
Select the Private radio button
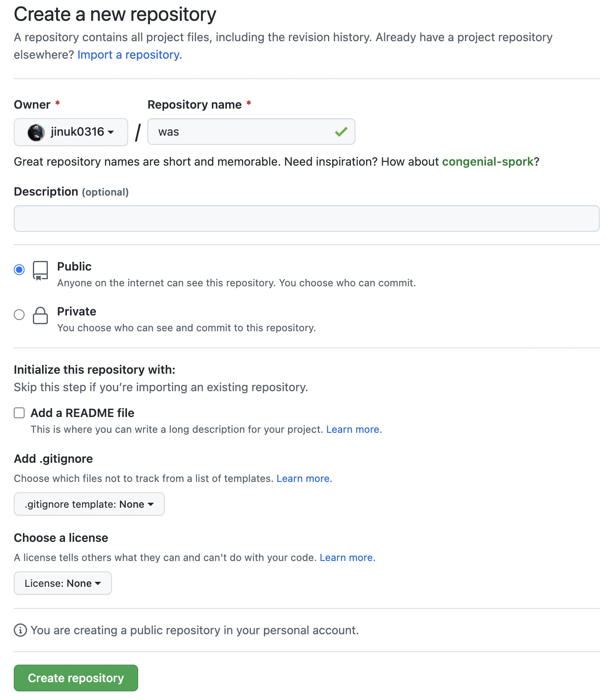pyautogui.click(x=19, y=315)
